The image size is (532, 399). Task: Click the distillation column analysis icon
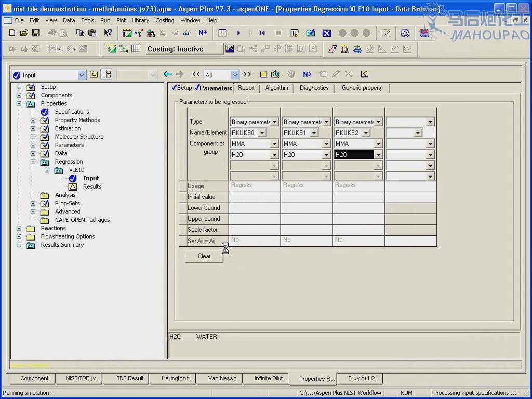(x=345, y=49)
